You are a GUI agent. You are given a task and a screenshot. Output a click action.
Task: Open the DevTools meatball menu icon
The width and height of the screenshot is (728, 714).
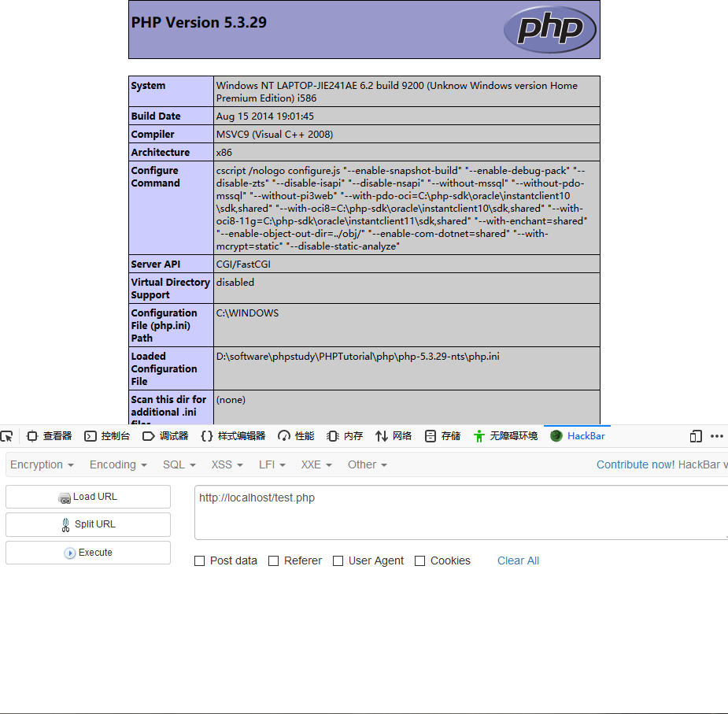[717, 435]
